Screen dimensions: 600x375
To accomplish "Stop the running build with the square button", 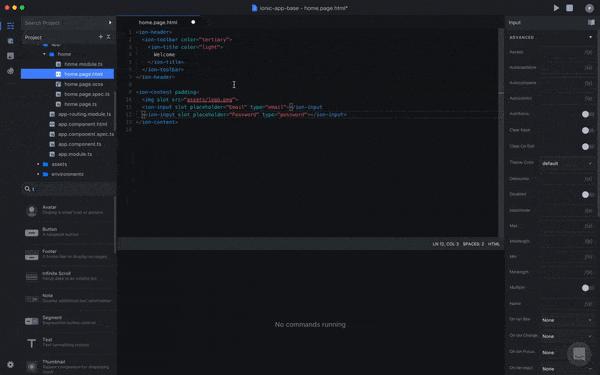I will tap(569, 8).
